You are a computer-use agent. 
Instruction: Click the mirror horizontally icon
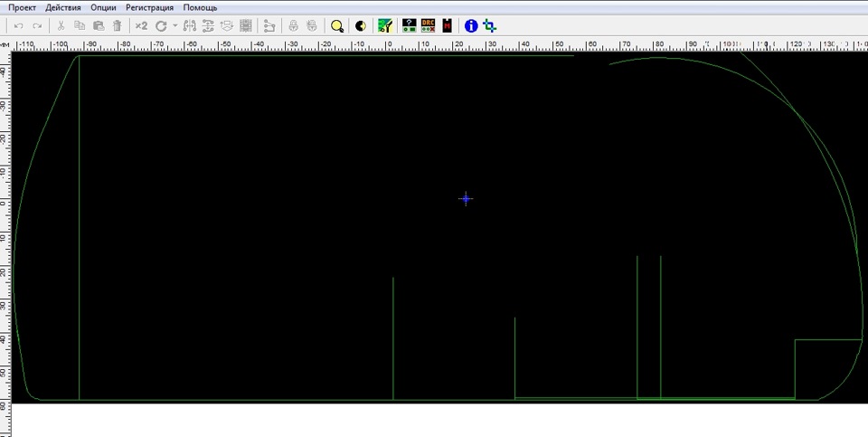190,26
